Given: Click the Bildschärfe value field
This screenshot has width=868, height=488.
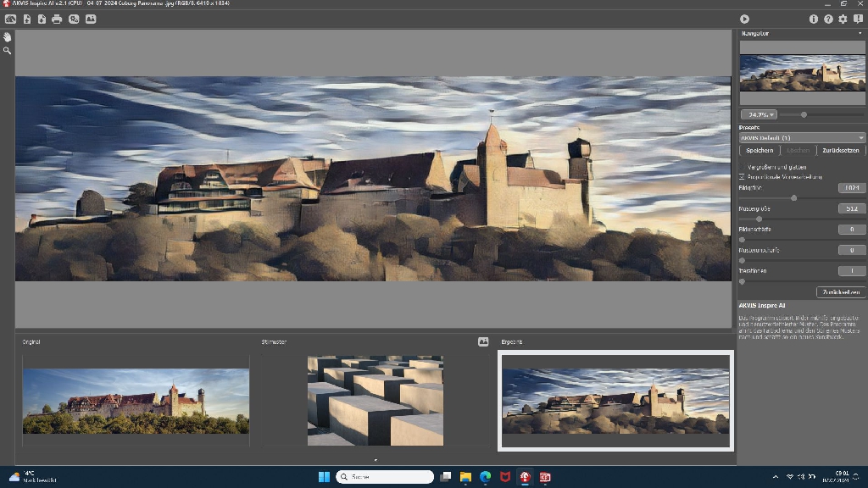Looking at the screenshot, I should 851,230.
